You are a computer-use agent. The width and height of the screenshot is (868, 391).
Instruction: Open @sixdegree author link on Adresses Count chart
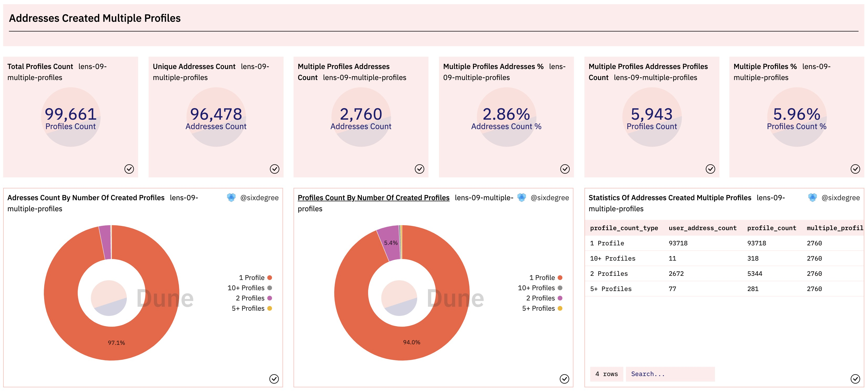pyautogui.click(x=259, y=198)
